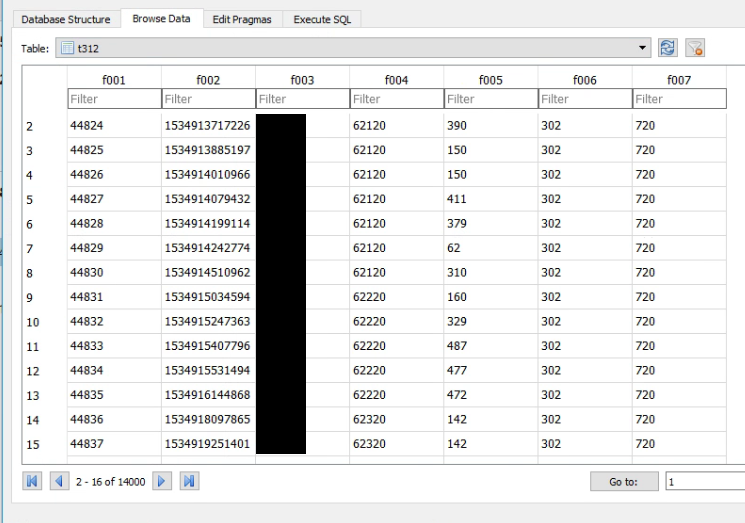Focus the f005 filter box
Screen dimensions: 745x523
[490, 99]
